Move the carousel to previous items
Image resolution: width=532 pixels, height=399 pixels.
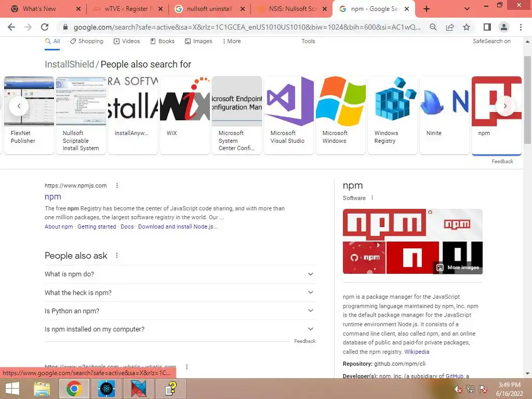[x=19, y=106]
